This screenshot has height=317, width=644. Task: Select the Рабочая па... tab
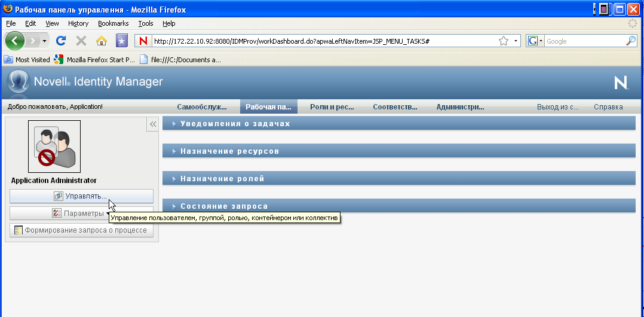269,107
